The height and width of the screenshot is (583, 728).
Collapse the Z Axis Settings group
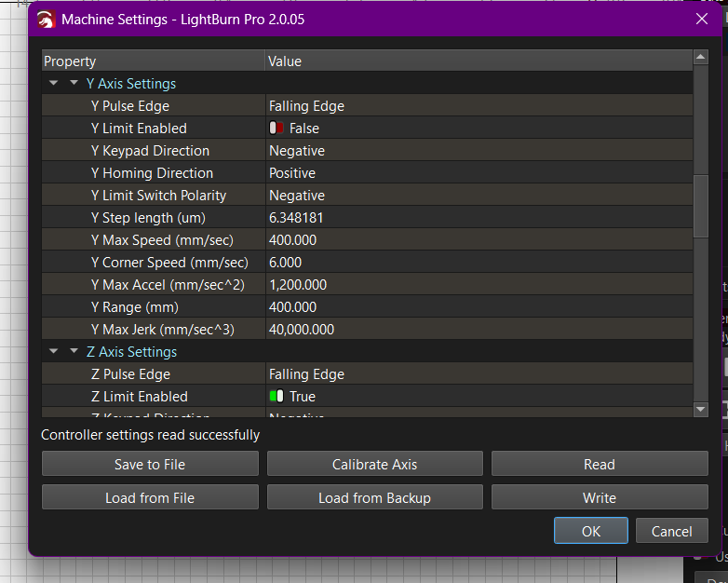[x=74, y=352]
